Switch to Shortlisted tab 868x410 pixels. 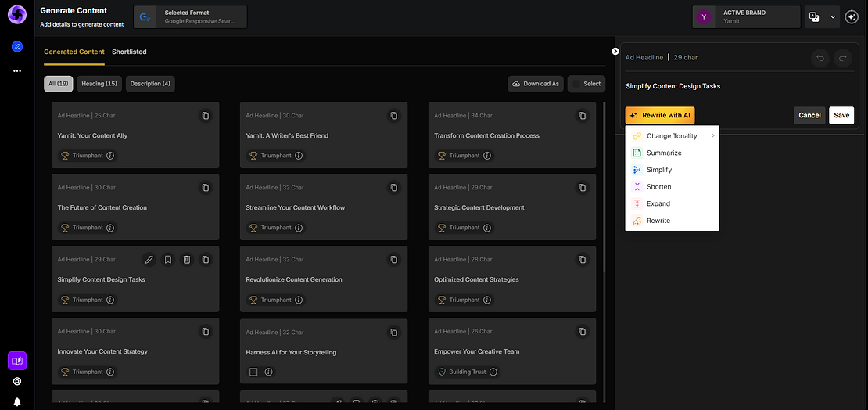click(x=129, y=52)
